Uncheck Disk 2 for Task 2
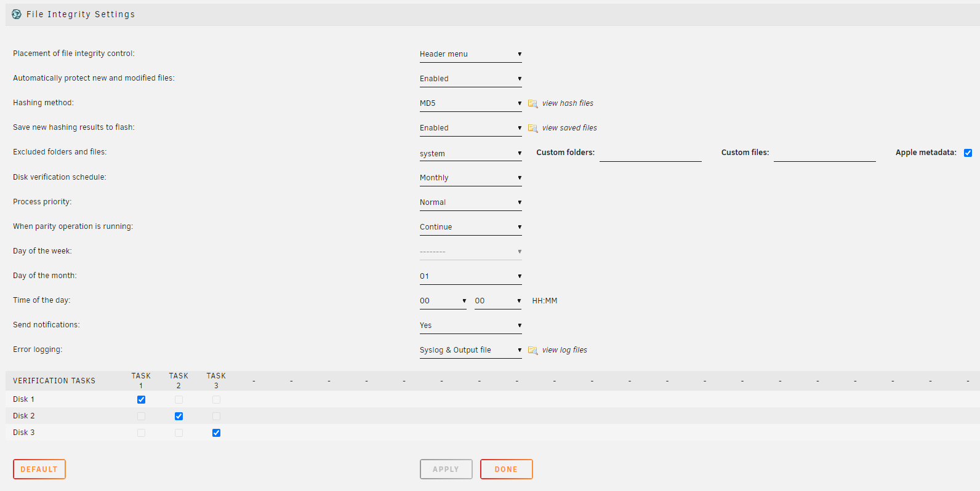The width and height of the screenshot is (980, 491). [179, 416]
